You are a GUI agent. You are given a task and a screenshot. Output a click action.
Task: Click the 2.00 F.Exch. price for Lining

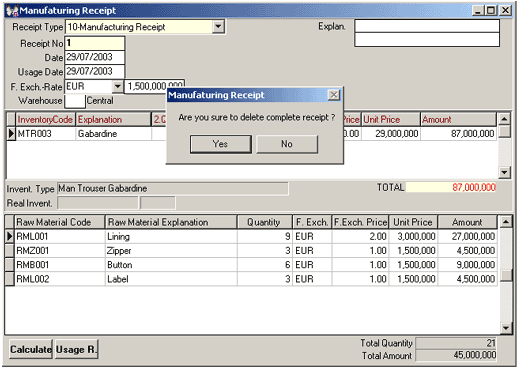coord(360,236)
